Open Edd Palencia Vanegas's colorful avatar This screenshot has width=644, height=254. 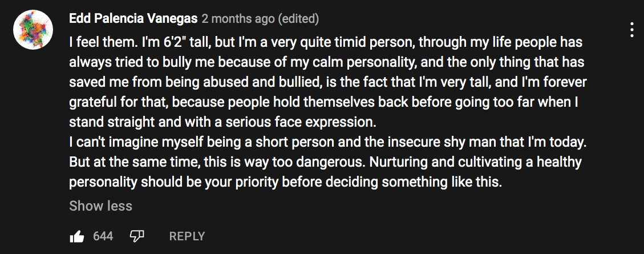pyautogui.click(x=33, y=30)
